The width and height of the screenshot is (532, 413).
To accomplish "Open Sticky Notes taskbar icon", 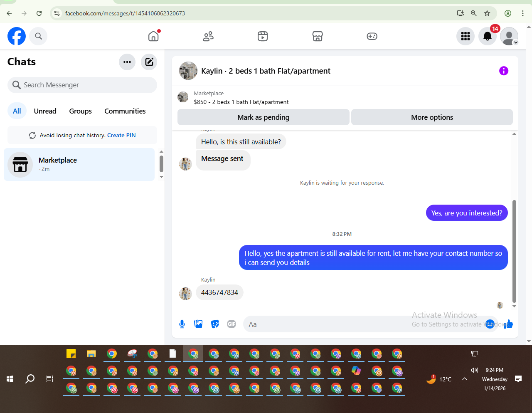I will (x=71, y=354).
